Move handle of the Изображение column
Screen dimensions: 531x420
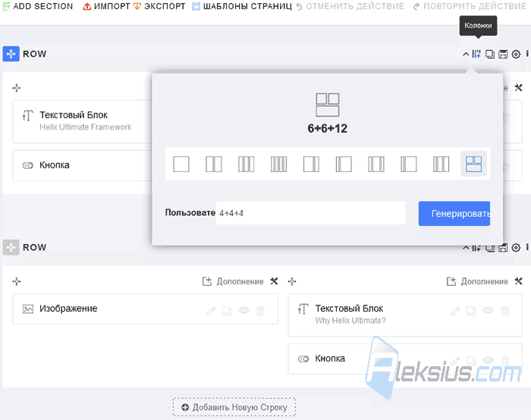point(17,281)
